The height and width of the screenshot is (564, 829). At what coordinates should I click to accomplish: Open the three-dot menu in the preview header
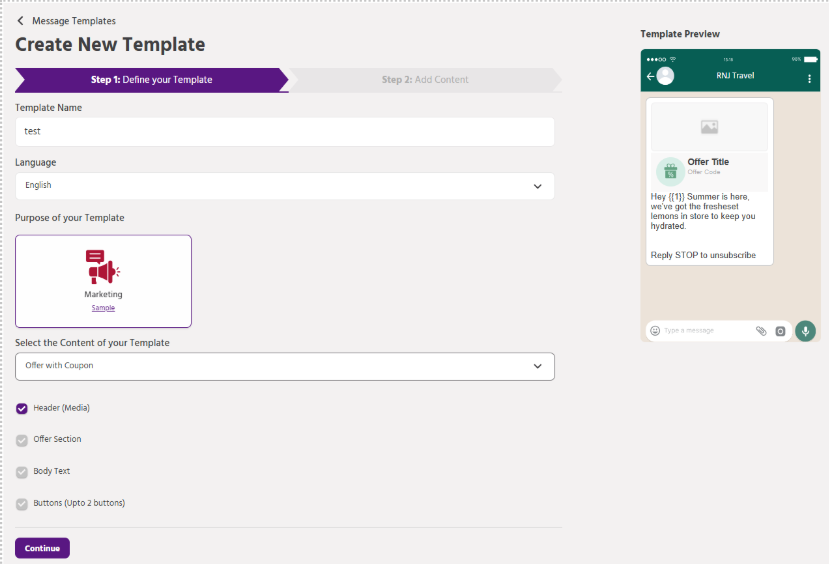[809, 77]
